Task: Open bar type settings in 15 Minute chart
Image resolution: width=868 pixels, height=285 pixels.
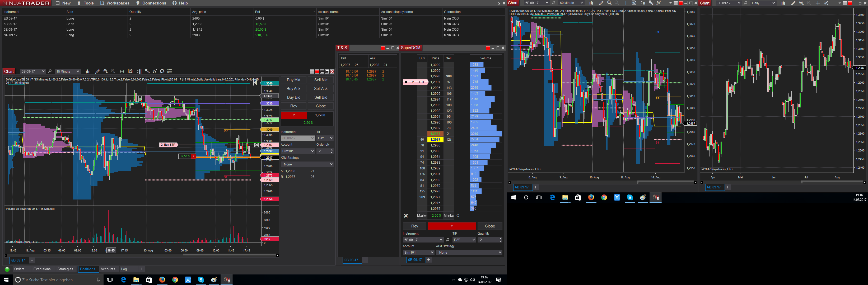Action: tap(88, 71)
